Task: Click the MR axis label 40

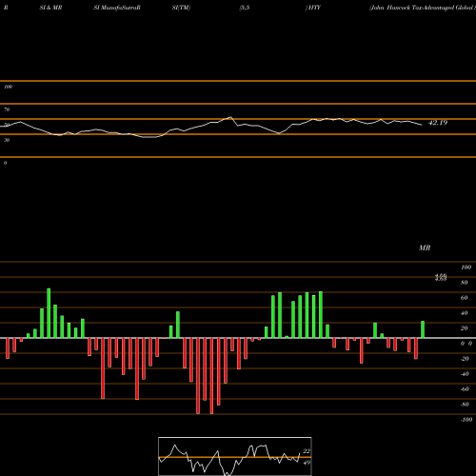Action: [x=465, y=313]
